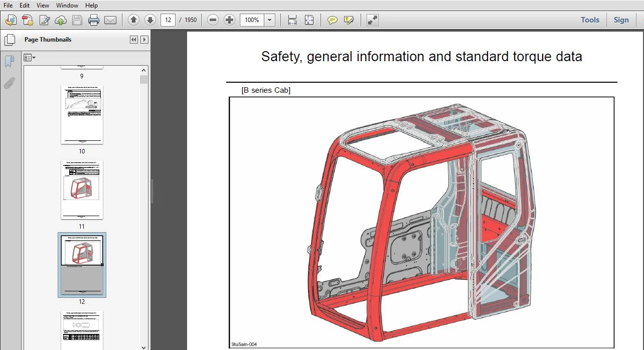The image size is (644, 350).
Task: Click the Create PDF toolbar icon
Action: point(27,20)
